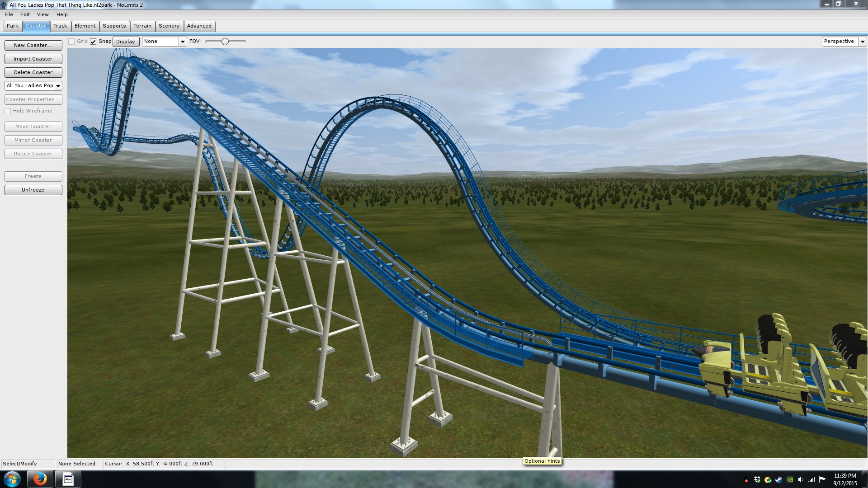This screenshot has width=868, height=488.
Task: Click the Windows Start button
Action: point(12,479)
